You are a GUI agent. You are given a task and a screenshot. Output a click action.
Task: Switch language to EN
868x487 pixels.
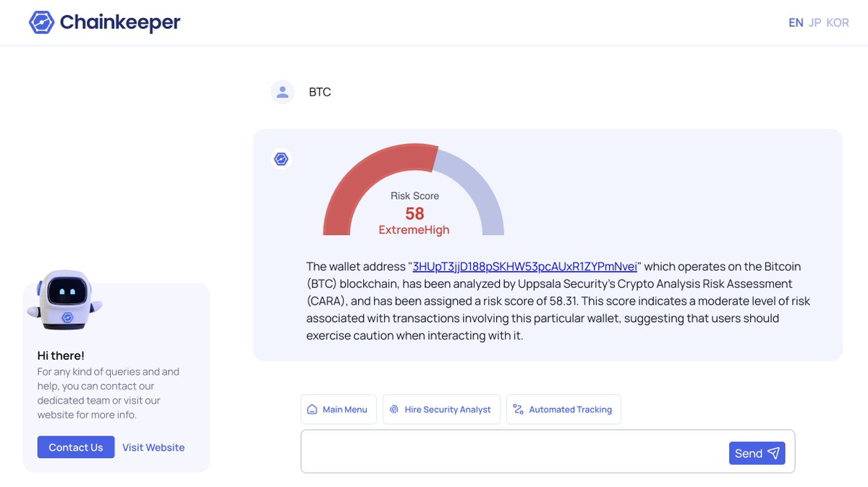(x=796, y=22)
